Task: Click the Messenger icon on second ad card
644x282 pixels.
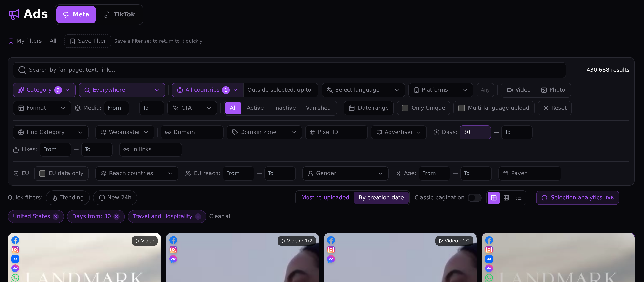Action: (173, 259)
